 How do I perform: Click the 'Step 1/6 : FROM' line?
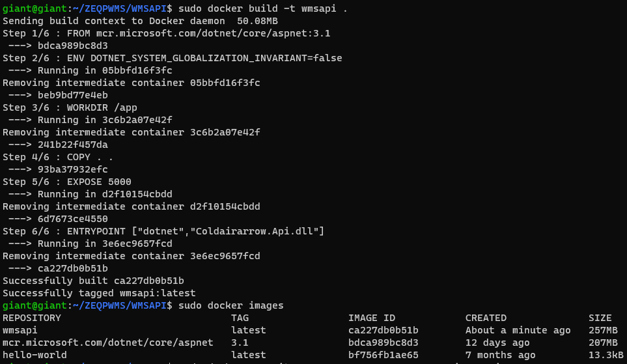166,33
